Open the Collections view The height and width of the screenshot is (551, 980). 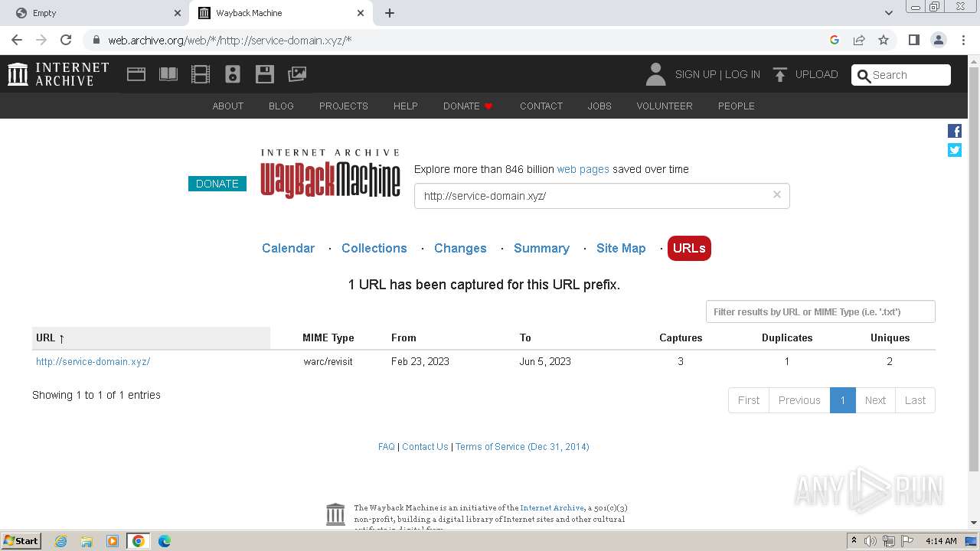pyautogui.click(x=374, y=248)
